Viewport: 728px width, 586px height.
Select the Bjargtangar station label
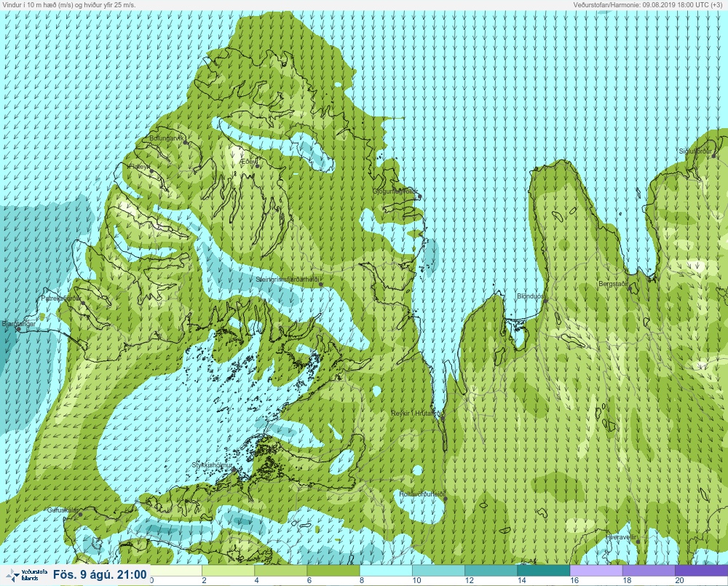[x=19, y=324]
